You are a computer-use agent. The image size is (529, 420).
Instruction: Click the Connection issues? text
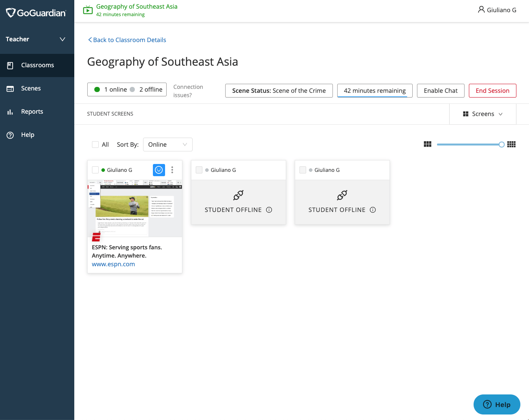click(x=188, y=91)
